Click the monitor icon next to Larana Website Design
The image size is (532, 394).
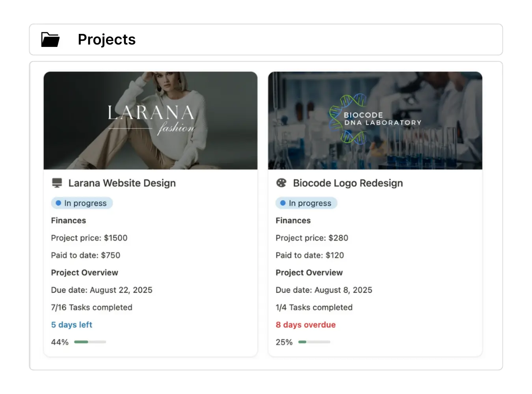coord(57,183)
